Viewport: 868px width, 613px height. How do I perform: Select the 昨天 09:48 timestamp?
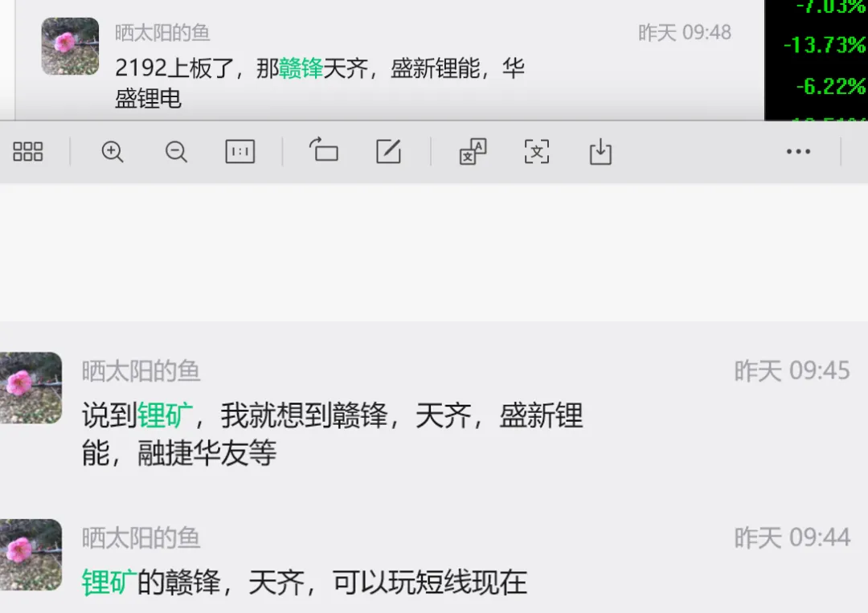684,33
